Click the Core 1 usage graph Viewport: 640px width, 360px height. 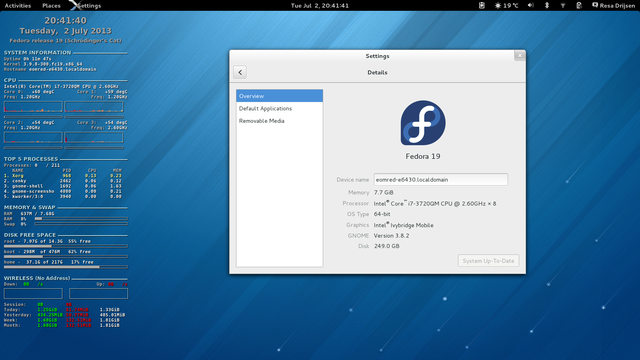pos(94,107)
